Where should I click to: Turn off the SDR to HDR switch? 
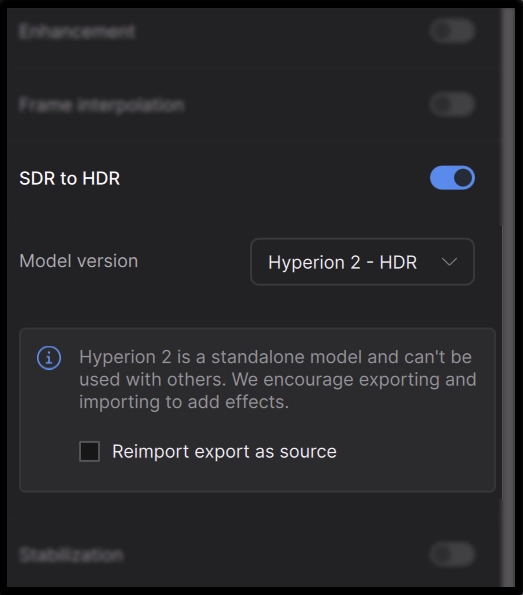452,178
